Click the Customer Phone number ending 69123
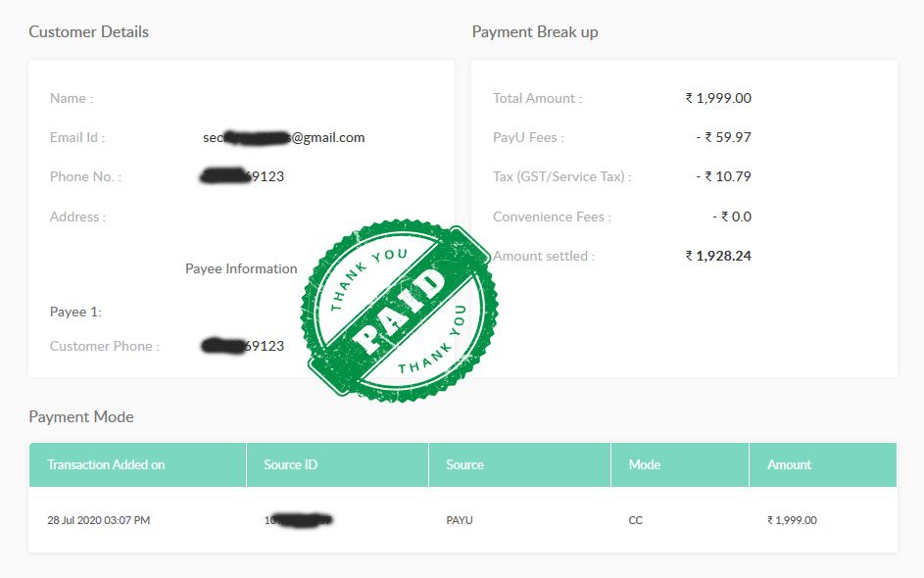 tap(243, 346)
